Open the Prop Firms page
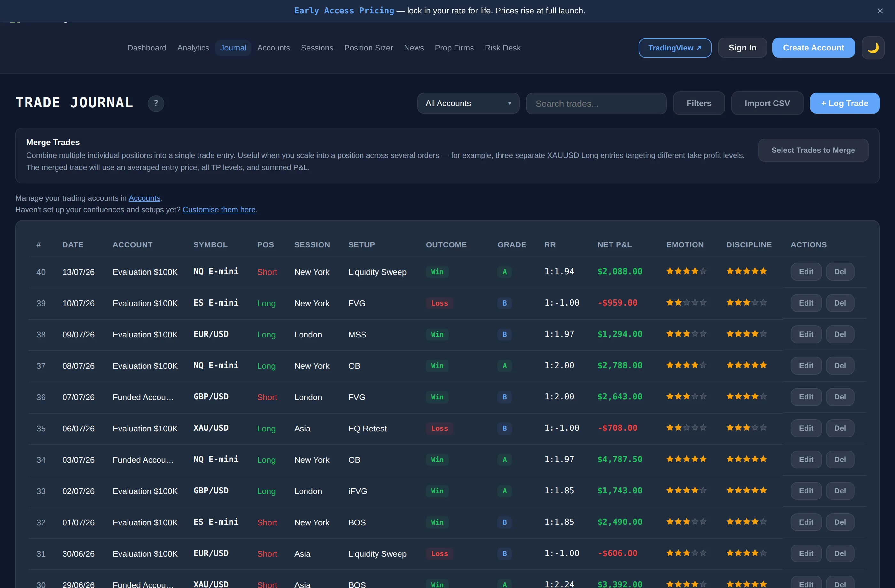 454,48
